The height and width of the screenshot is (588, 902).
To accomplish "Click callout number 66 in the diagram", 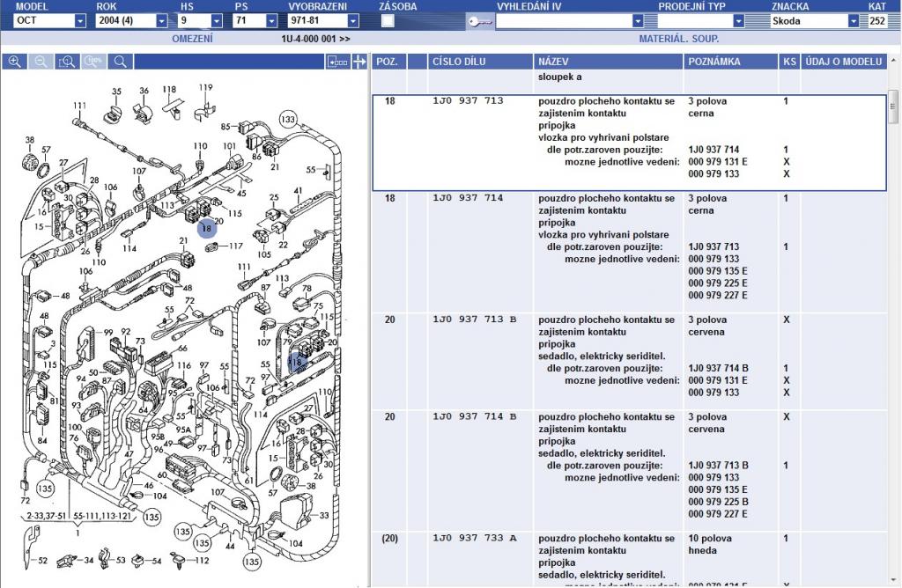I will 182,348.
